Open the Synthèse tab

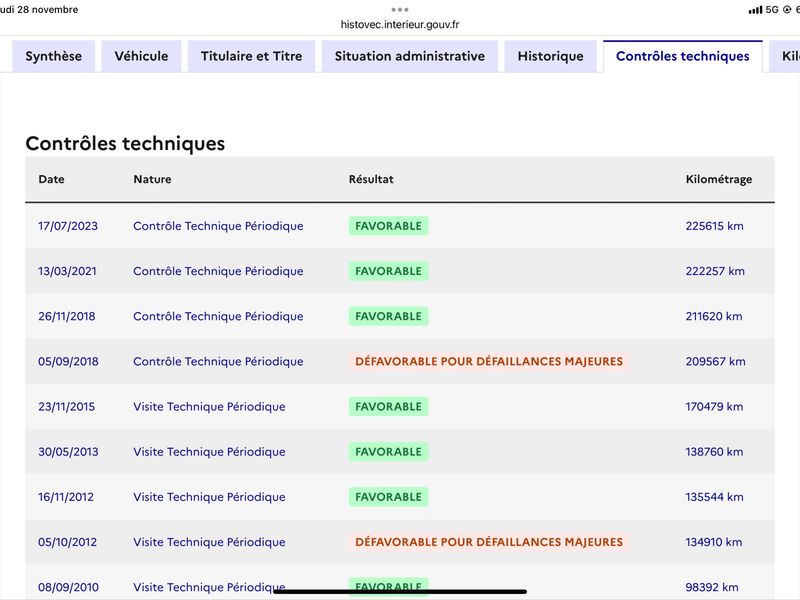click(x=54, y=56)
